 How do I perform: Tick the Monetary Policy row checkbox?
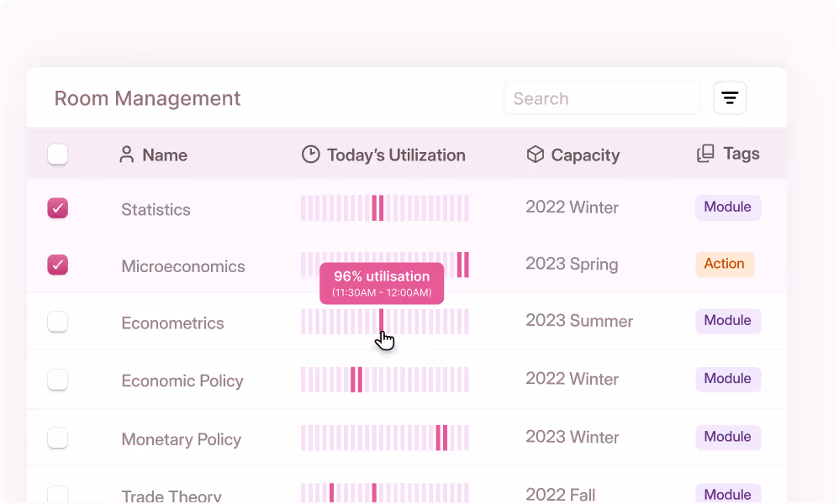click(x=58, y=438)
